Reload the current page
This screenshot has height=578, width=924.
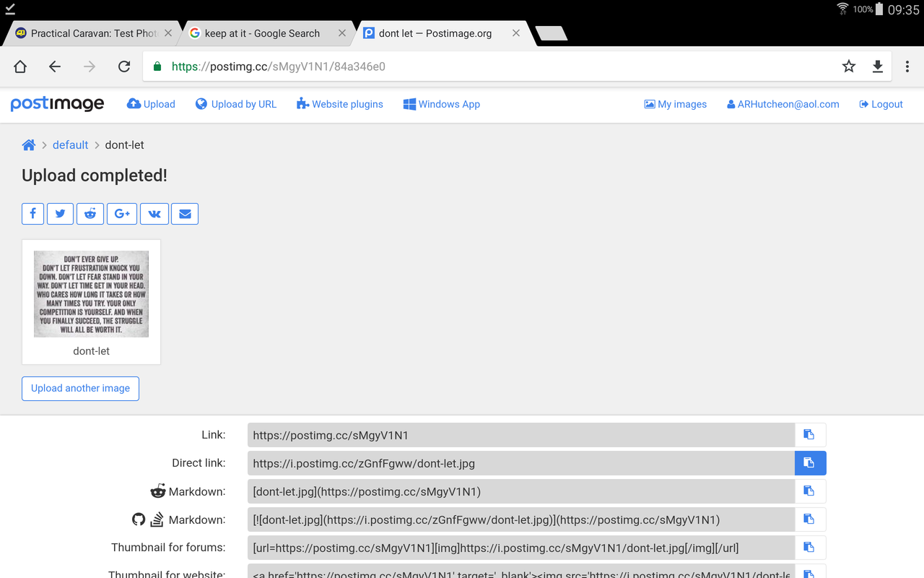tap(124, 66)
